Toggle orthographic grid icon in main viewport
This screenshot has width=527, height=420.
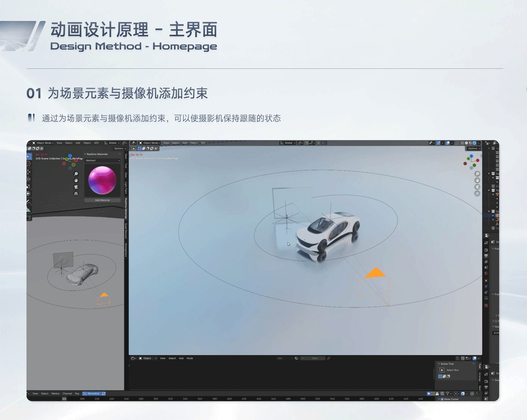(477, 193)
